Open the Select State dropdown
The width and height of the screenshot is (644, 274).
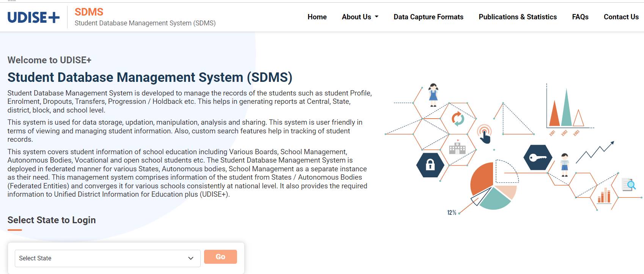(108, 258)
